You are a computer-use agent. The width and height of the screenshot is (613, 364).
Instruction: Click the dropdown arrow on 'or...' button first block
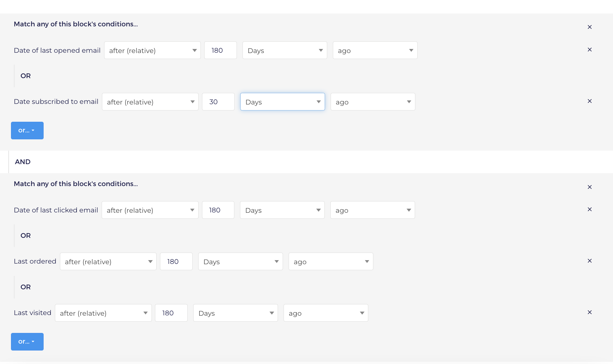click(x=34, y=130)
